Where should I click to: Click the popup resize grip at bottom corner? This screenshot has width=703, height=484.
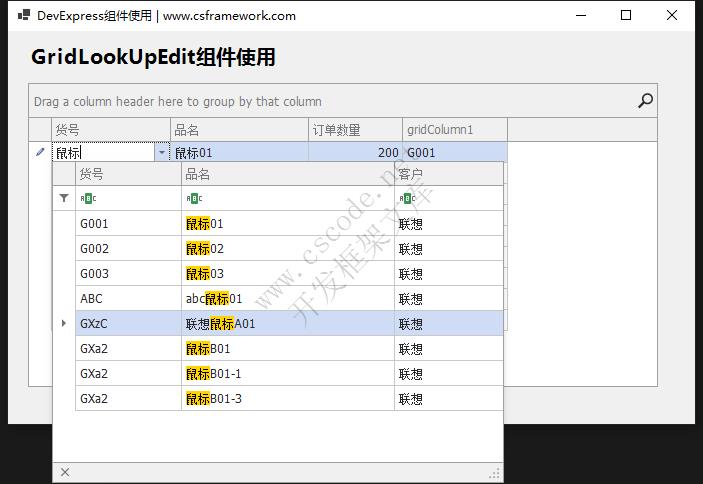(495, 473)
